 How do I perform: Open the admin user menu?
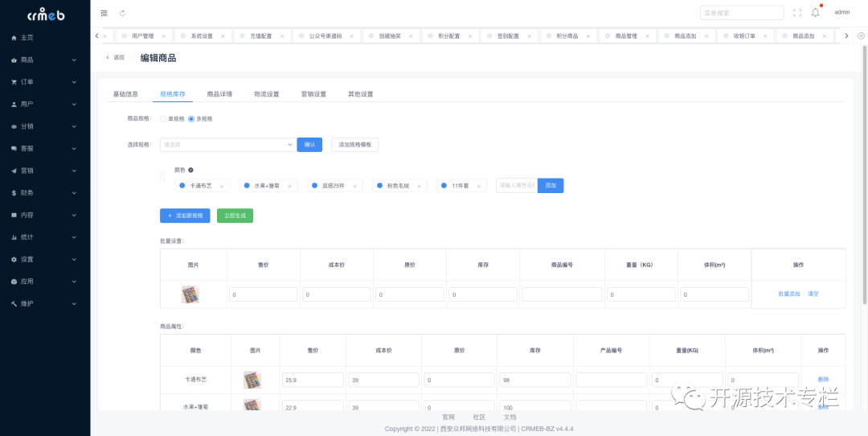pos(842,12)
